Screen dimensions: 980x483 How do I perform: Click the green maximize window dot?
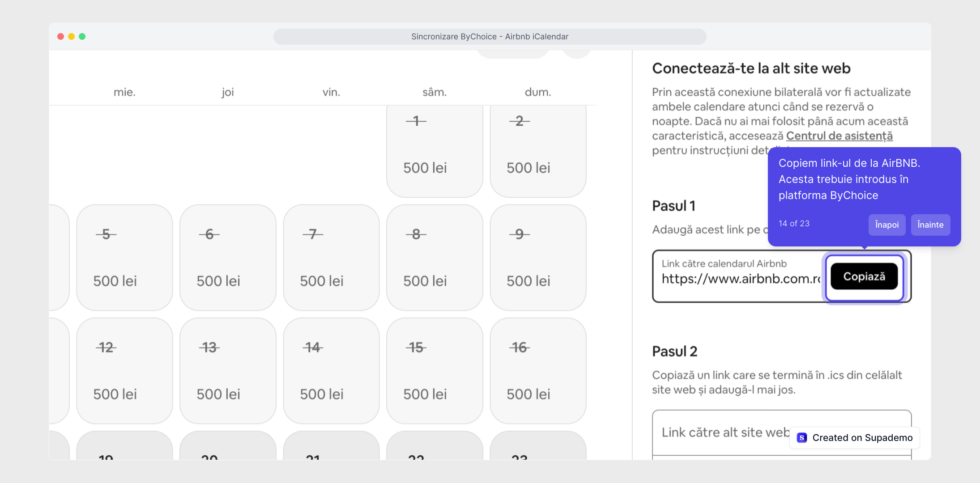pyautogui.click(x=82, y=37)
